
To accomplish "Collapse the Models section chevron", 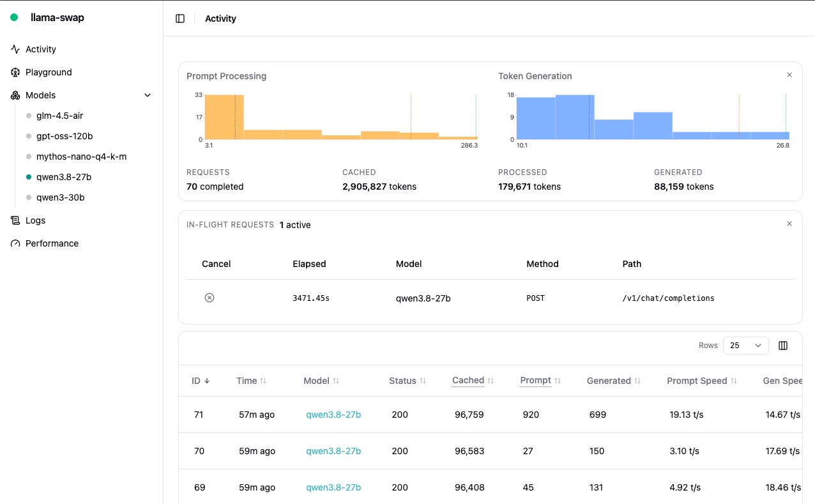I will coord(148,95).
